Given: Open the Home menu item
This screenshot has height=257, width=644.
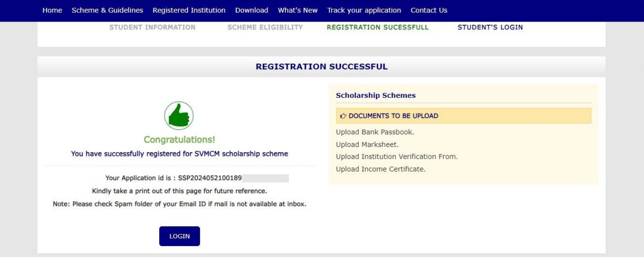Looking at the screenshot, I should click(52, 10).
